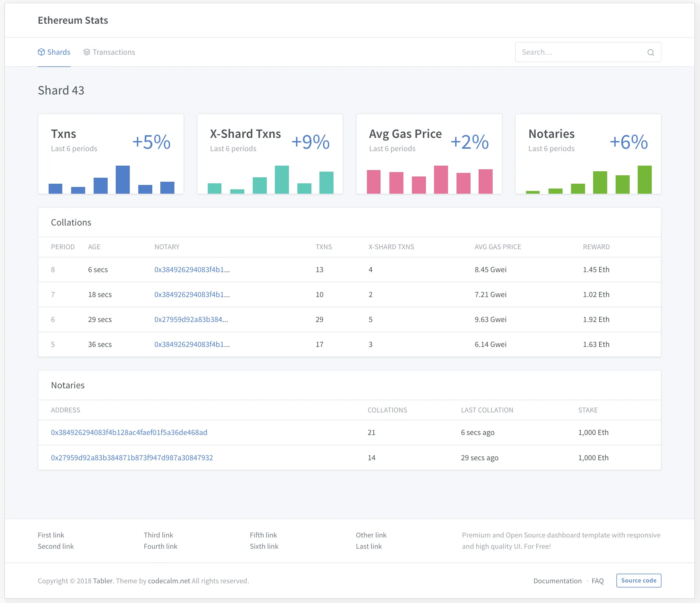Open notary link 0x27959d92a83b384 in period 6
The image size is (700, 603).
[x=191, y=320]
